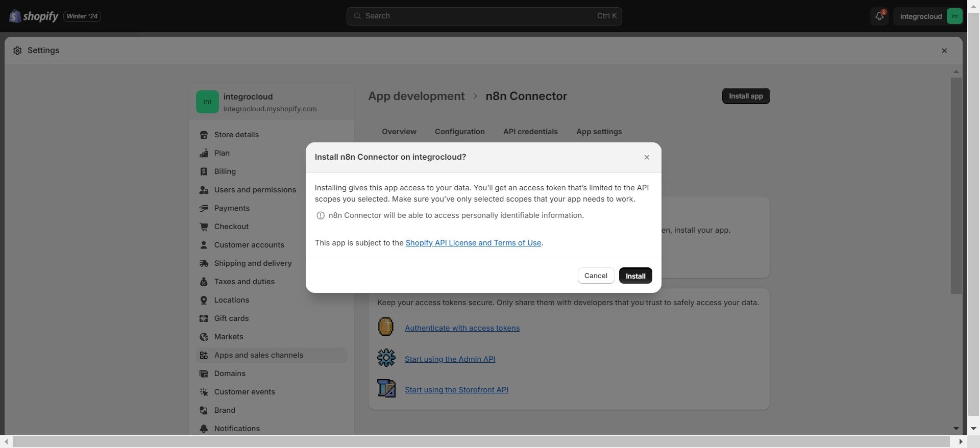
Task: Click integrocloud.myshopify.com store URL text
Action: pos(270,109)
